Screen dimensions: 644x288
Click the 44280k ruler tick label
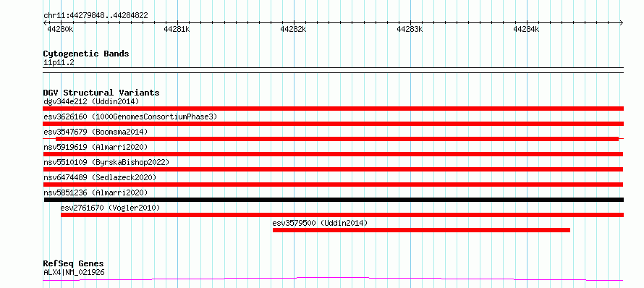pyautogui.click(x=60, y=29)
